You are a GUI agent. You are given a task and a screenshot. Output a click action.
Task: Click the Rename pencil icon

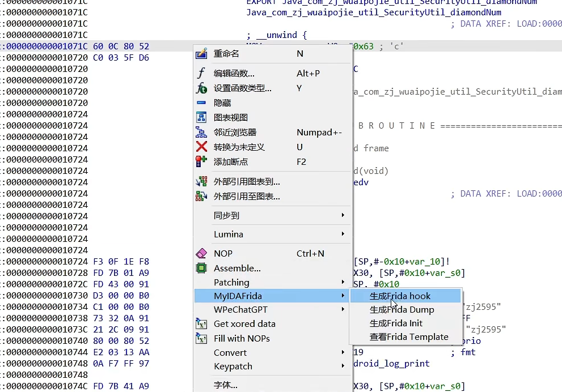point(201,54)
